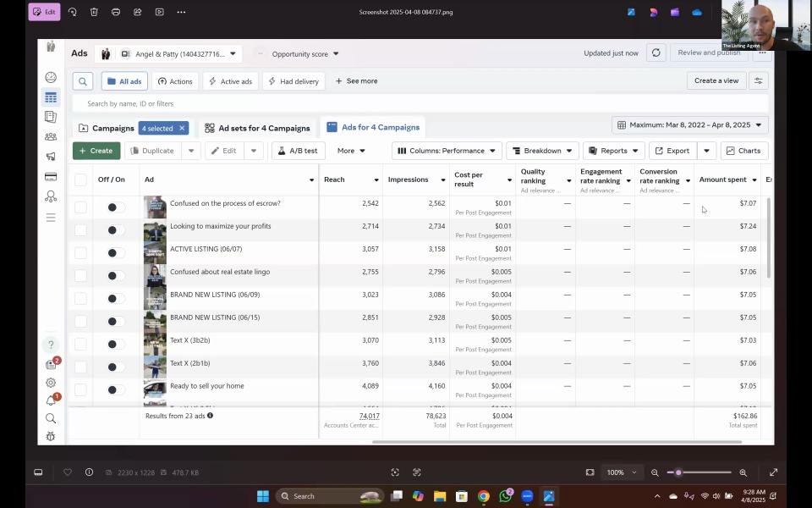Click the Photos zoom slider handle
This screenshot has height=508, width=812.
[678, 472]
